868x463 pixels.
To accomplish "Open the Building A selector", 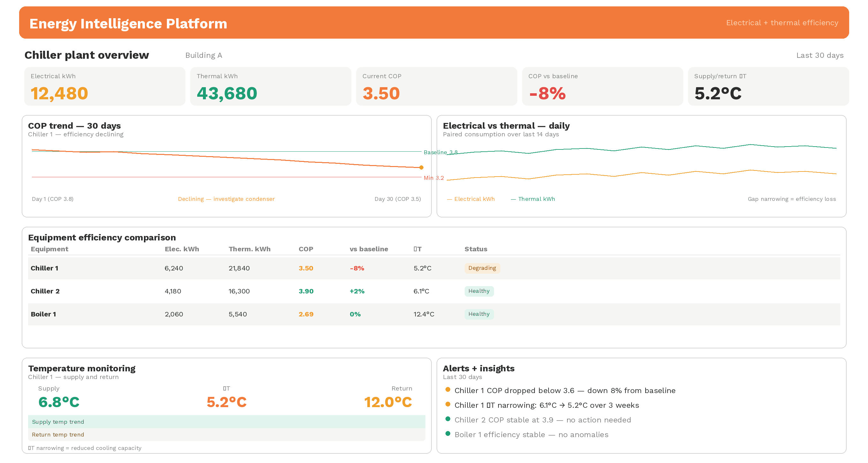I will (x=204, y=55).
